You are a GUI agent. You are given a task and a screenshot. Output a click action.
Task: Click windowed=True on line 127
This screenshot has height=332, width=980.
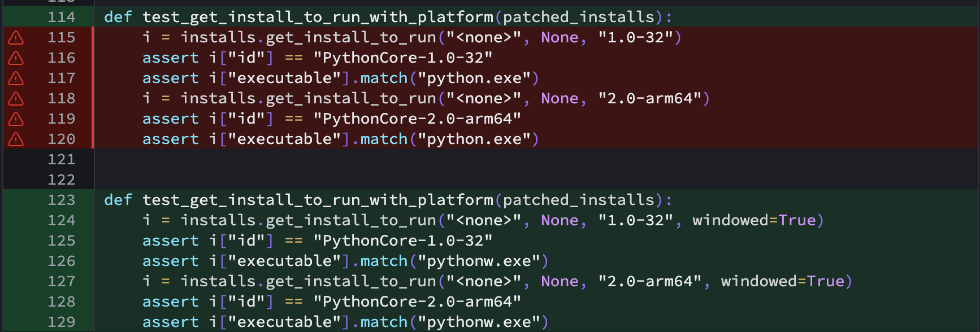(x=783, y=282)
